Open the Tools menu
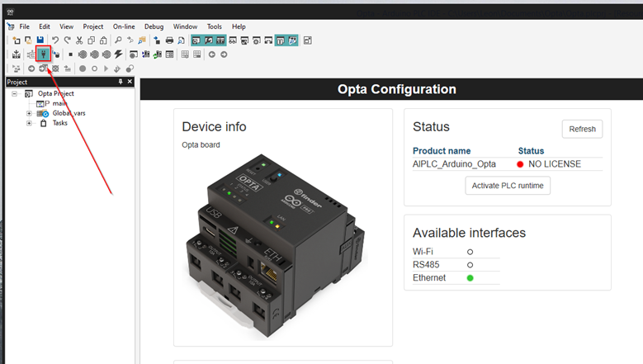The image size is (643, 364). tap(214, 26)
